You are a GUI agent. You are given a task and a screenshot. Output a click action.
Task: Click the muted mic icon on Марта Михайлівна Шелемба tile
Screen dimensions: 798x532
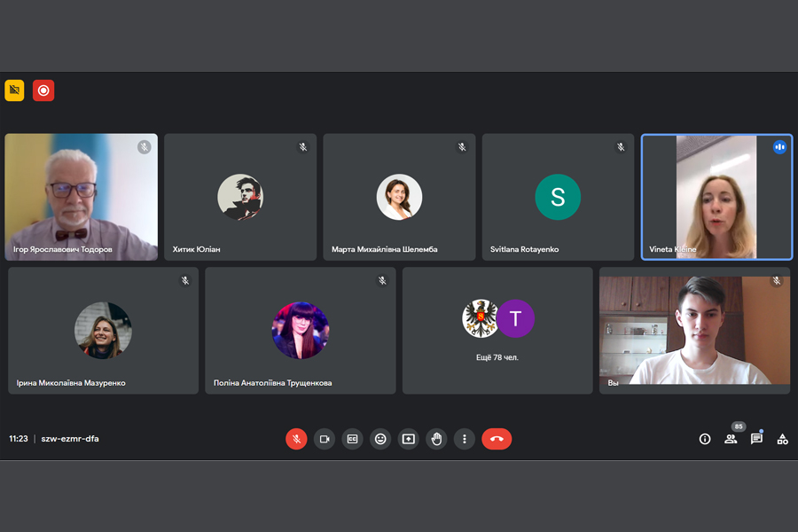point(462,147)
